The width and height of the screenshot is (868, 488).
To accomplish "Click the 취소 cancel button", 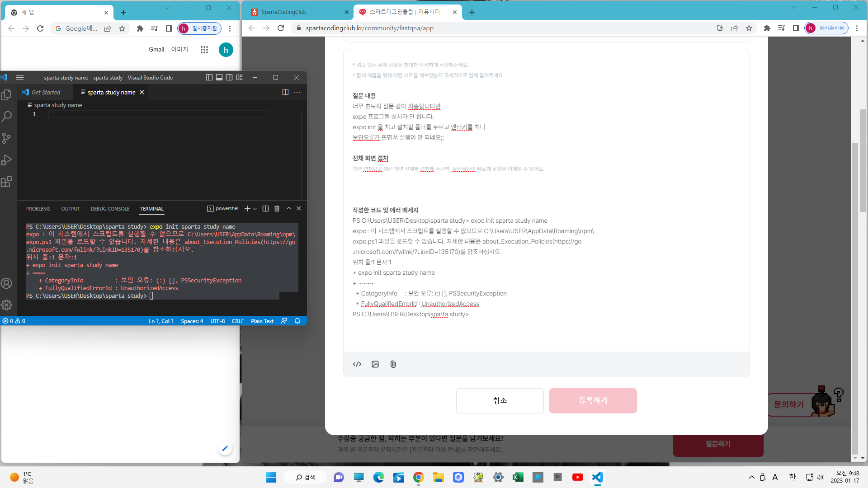I will [x=500, y=401].
